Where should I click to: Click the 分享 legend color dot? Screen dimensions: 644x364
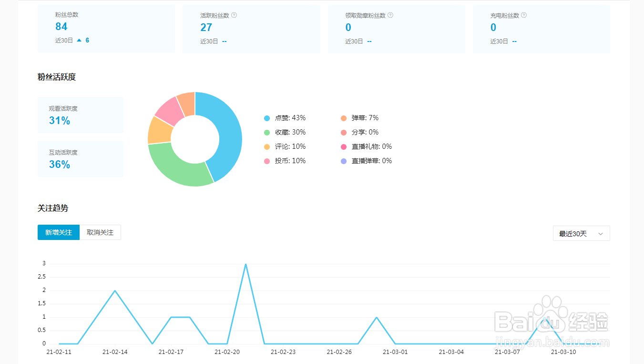pyautogui.click(x=344, y=132)
